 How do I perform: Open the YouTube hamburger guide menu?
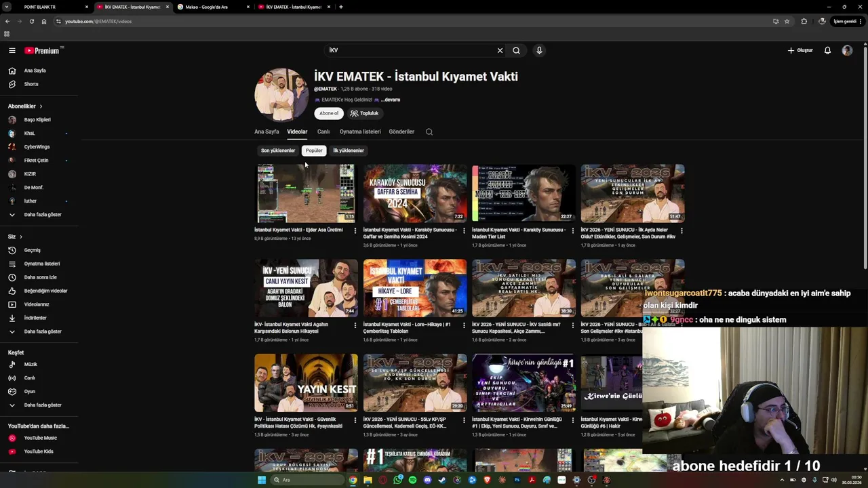tap(12, 50)
